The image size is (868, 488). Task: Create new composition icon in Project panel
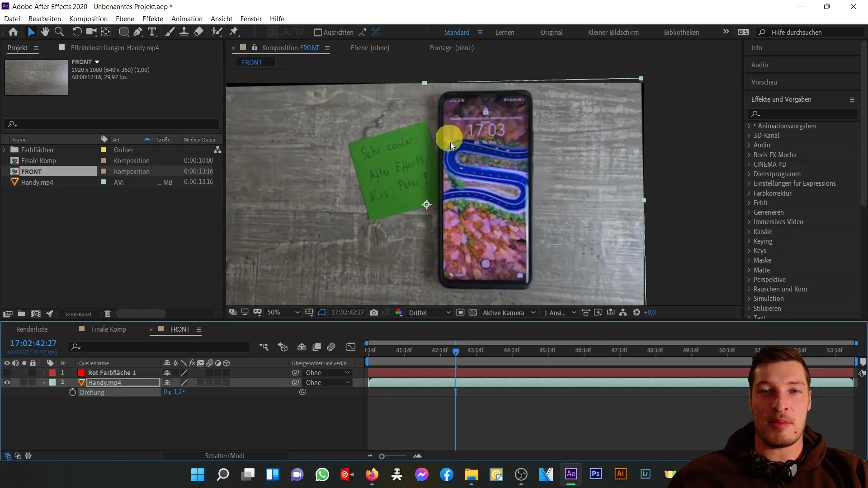click(x=36, y=314)
